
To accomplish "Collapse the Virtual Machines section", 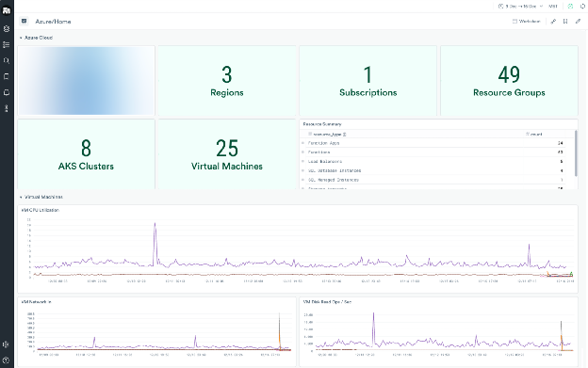I will pyautogui.click(x=21, y=197).
